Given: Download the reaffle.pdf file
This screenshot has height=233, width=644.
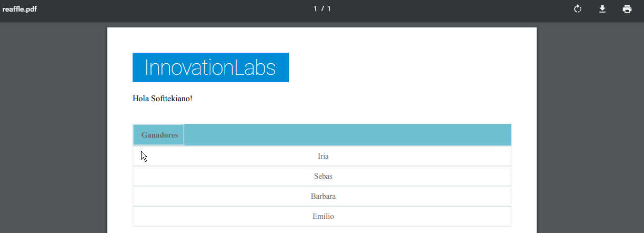Looking at the screenshot, I should [602, 9].
